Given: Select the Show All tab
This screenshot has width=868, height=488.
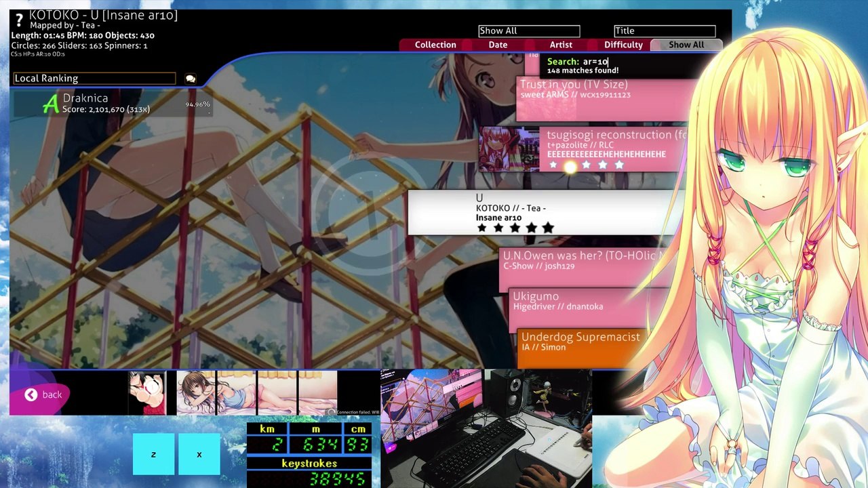Looking at the screenshot, I should point(686,45).
